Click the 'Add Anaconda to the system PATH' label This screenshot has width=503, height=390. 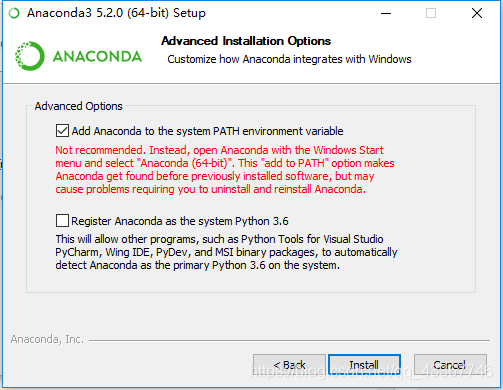(207, 131)
